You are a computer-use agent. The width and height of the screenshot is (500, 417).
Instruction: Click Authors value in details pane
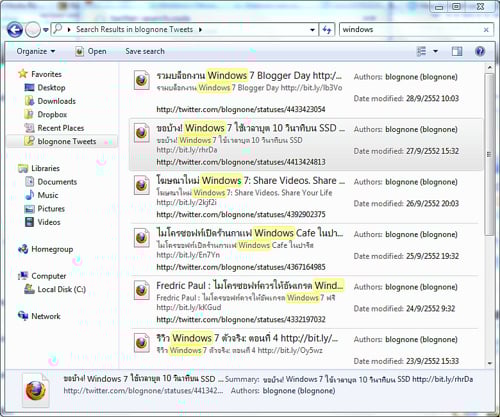point(299,391)
